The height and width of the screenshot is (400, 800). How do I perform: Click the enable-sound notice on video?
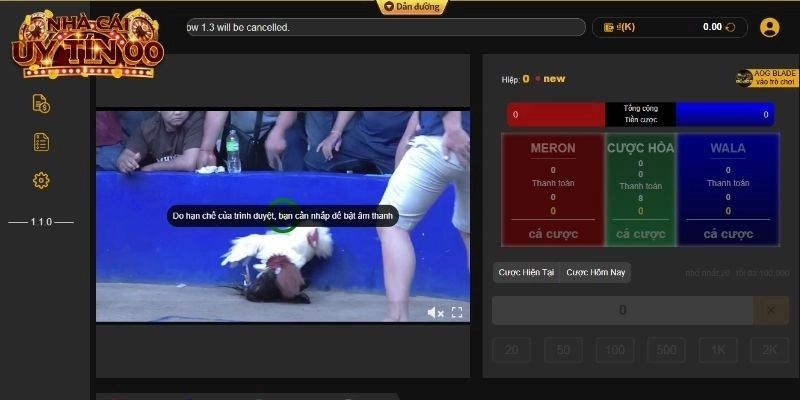coord(283,216)
